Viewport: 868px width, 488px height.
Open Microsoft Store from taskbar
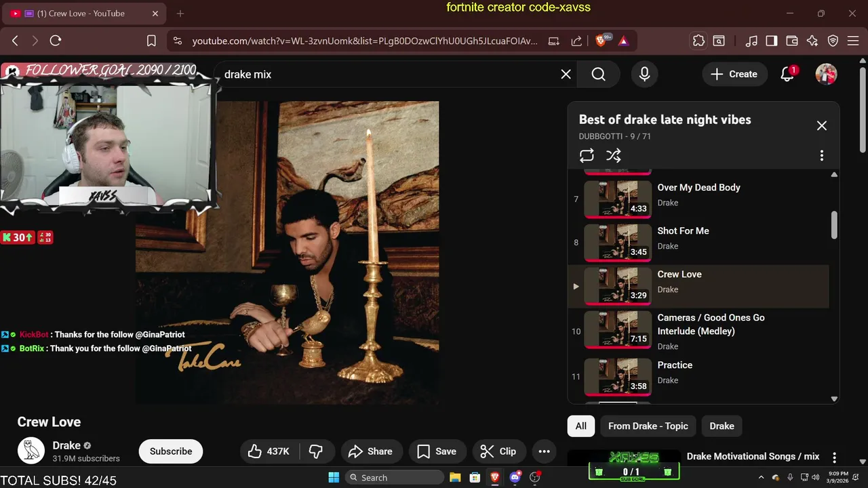tap(475, 478)
